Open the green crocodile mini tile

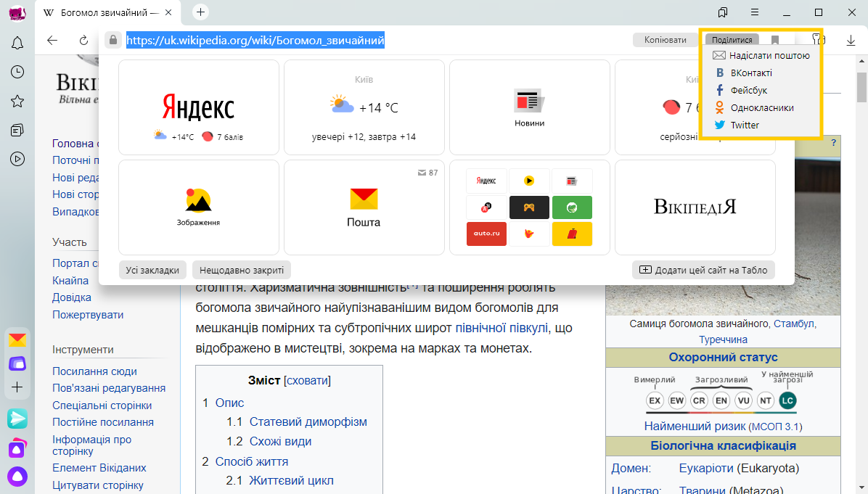572,207
